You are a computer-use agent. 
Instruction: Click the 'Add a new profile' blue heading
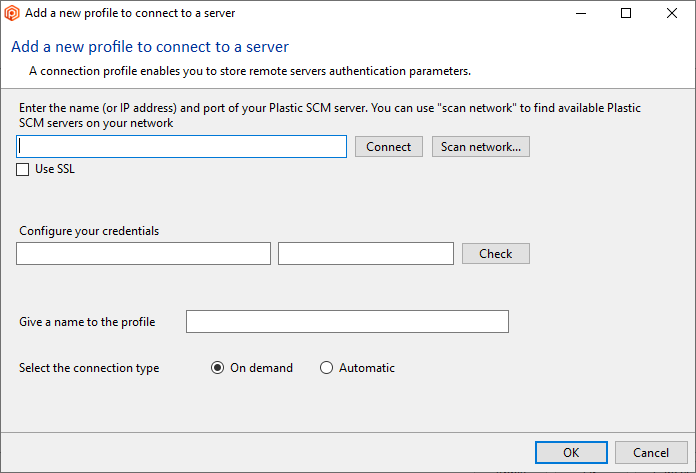[150, 47]
